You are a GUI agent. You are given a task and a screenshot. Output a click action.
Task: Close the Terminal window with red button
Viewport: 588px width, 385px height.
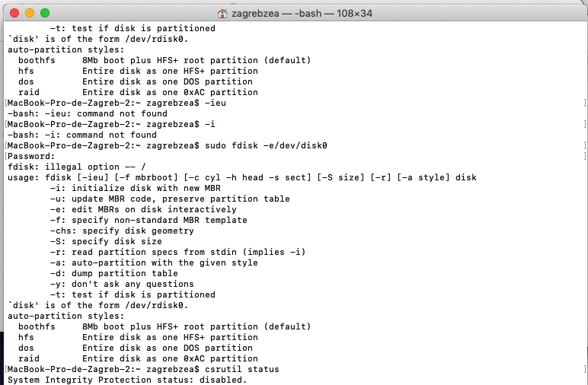14,14
